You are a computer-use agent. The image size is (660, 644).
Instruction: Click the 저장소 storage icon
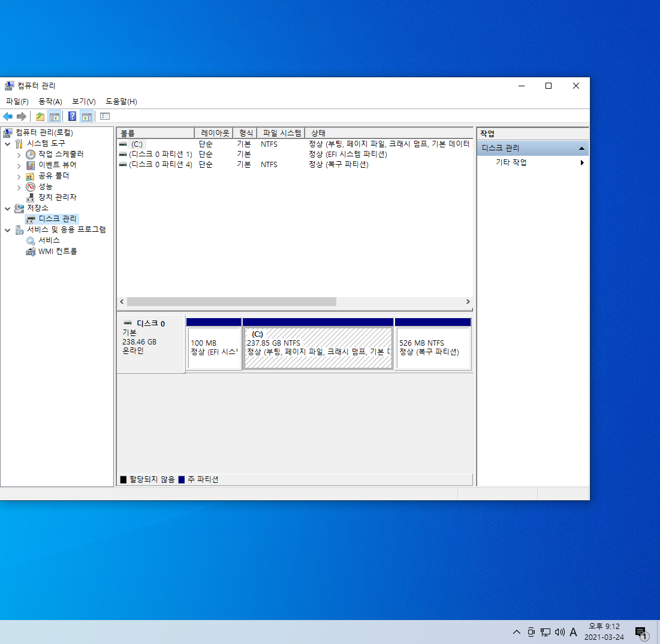(19, 208)
